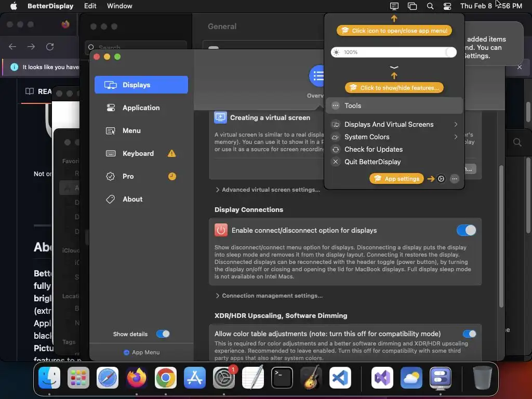The width and height of the screenshot is (532, 399).
Task: Click the ellipsis more-options icon in menu
Action: point(455,179)
